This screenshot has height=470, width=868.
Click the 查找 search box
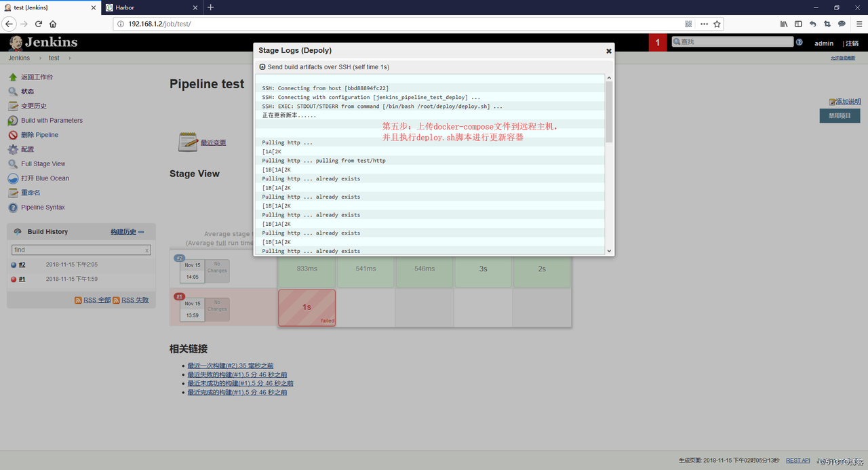pyautogui.click(x=732, y=42)
